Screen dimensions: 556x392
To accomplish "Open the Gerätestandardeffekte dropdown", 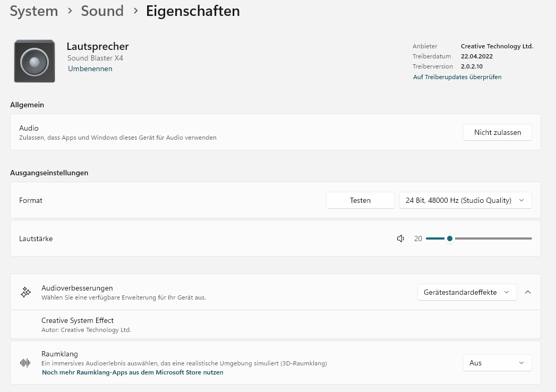I will click(467, 292).
